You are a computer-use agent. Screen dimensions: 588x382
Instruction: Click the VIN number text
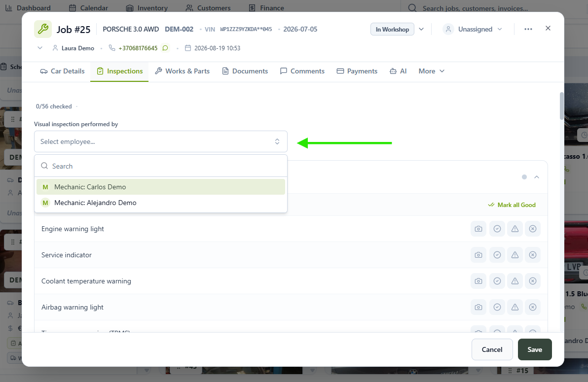246,29
